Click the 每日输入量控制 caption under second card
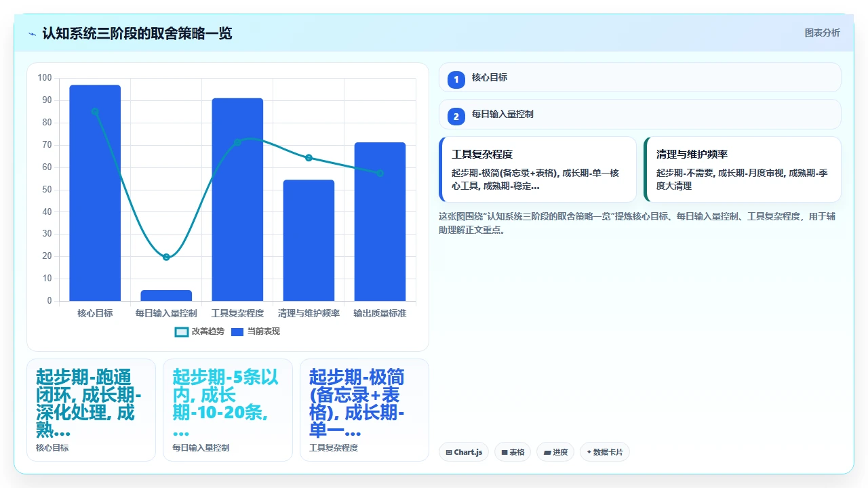Image resolution: width=868 pixels, height=488 pixels. pos(201,448)
